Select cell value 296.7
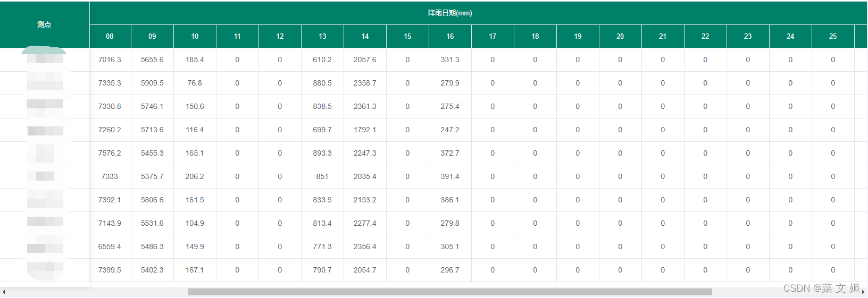 coord(450,270)
